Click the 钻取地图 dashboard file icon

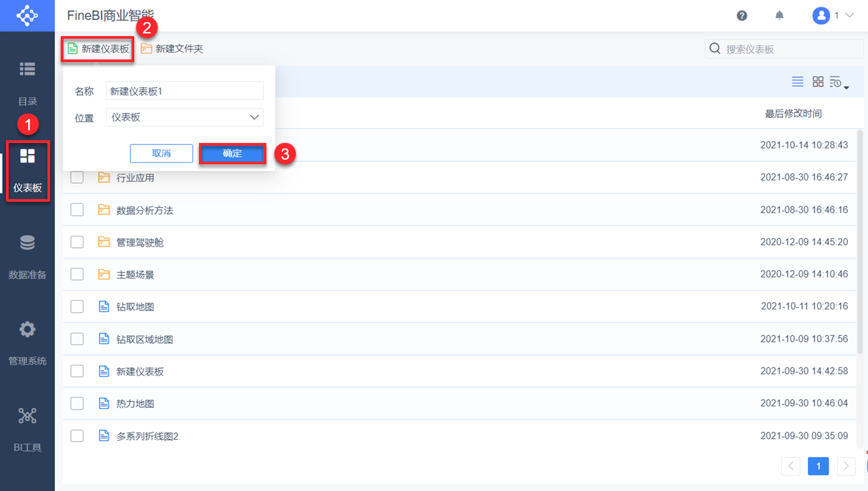pos(103,307)
